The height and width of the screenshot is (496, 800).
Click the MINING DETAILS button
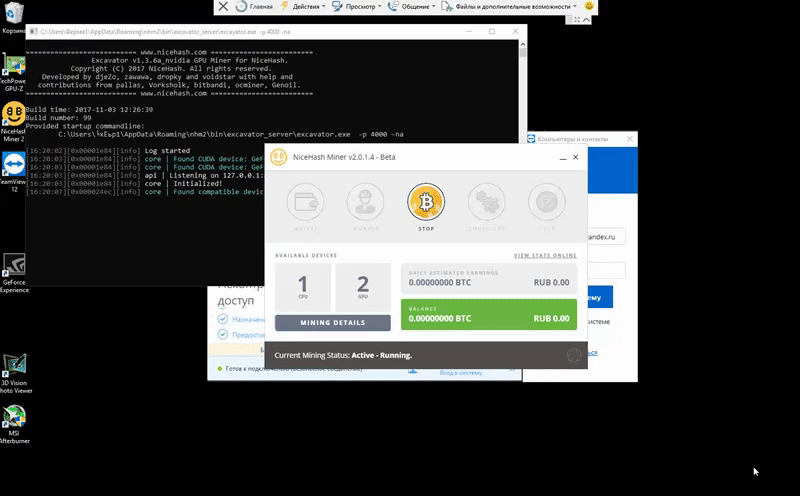pos(333,323)
